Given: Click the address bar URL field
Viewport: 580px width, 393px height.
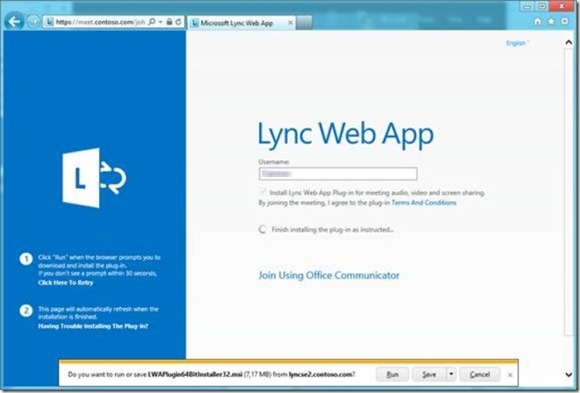Looking at the screenshot, I should tap(100, 22).
